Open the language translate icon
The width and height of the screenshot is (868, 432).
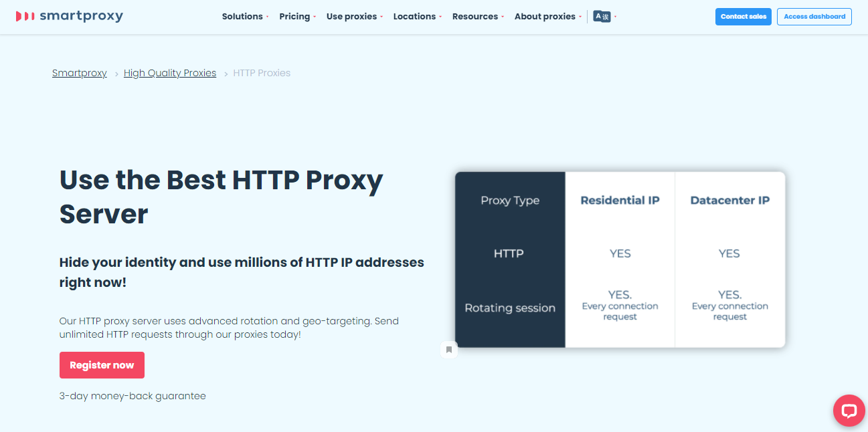(x=602, y=17)
